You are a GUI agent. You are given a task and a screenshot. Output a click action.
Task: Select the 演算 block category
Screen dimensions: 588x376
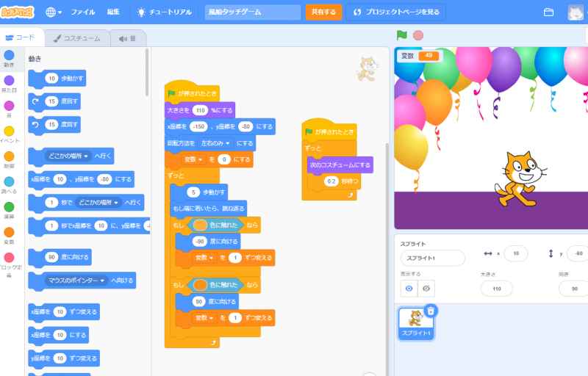coord(9,210)
